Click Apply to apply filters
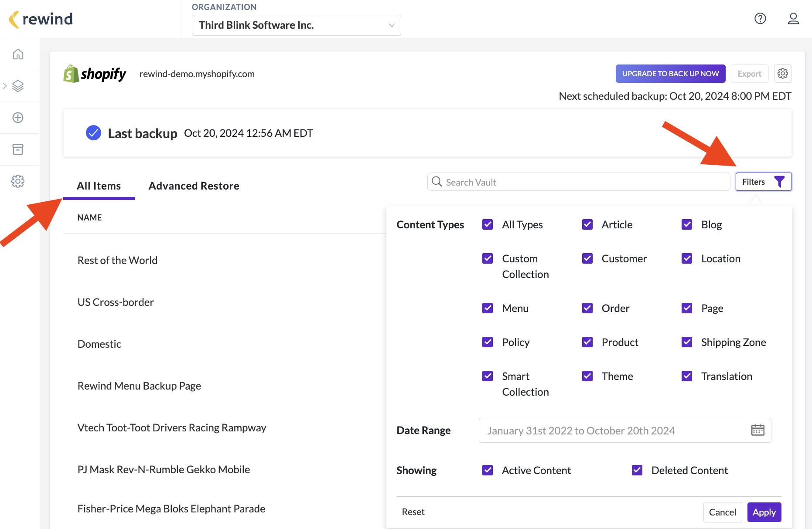This screenshot has height=529, width=812. [764, 512]
